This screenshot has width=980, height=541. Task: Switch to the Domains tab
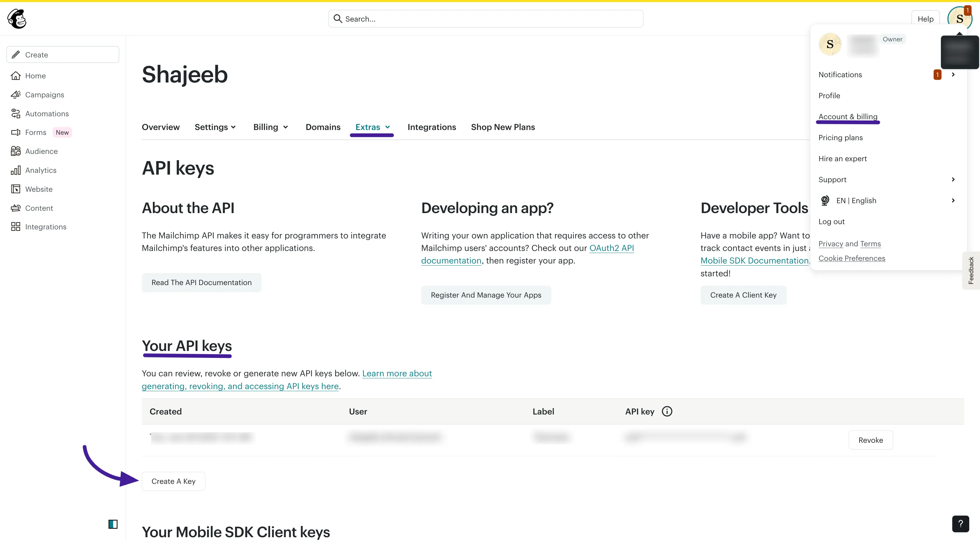323,127
